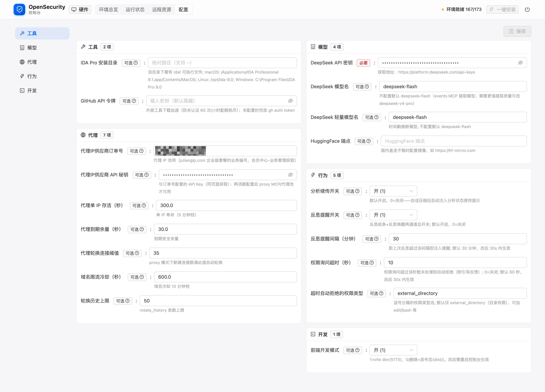Screen dimensions: 545x392
Task: Click help icon beside HuggingFace 端点
Action: 369,141
